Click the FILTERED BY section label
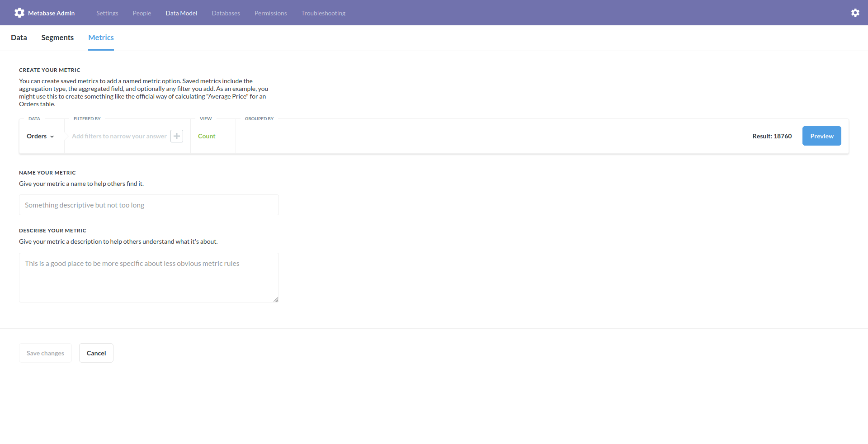 point(87,118)
